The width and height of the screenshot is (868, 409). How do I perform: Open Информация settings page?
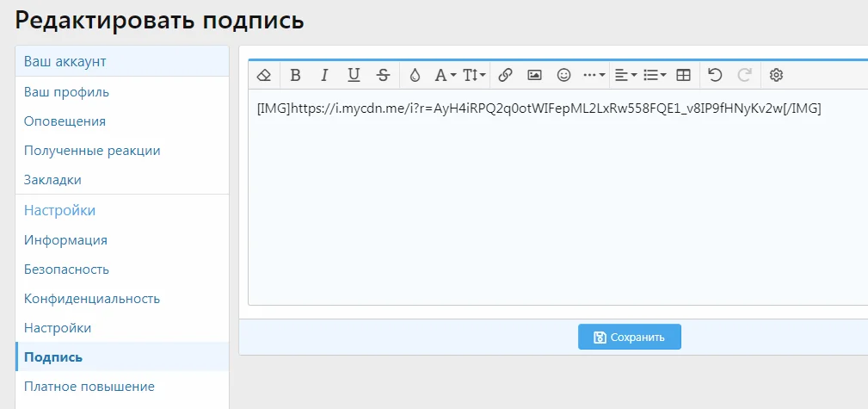(x=122, y=240)
